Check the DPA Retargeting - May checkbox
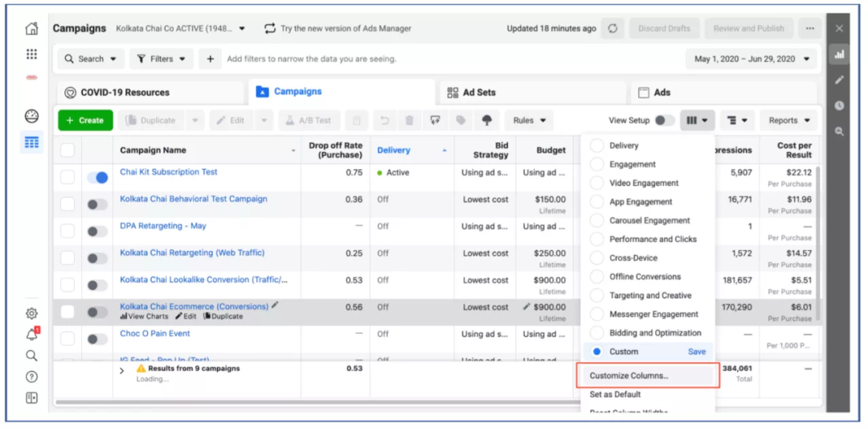This screenshot has width=868, height=428. [x=68, y=231]
